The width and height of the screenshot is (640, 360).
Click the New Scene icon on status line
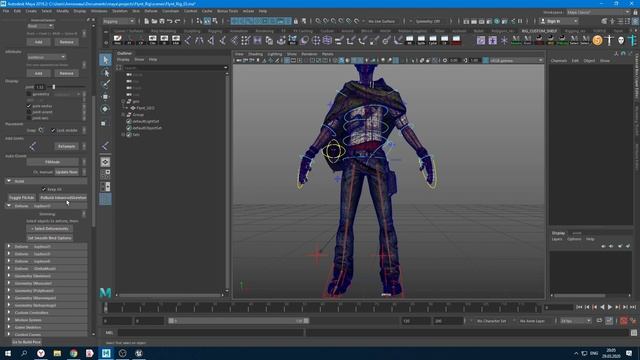(x=146, y=21)
